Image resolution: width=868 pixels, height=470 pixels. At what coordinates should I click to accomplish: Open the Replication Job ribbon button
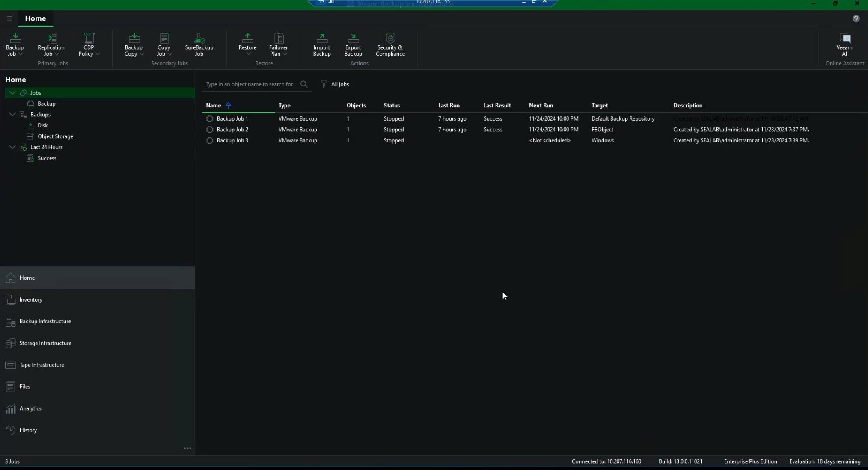pyautogui.click(x=51, y=44)
